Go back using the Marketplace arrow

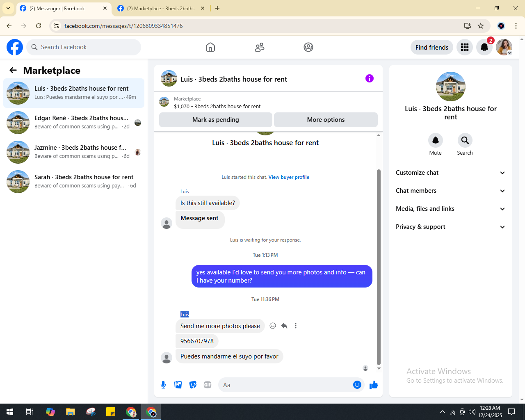[13, 71]
